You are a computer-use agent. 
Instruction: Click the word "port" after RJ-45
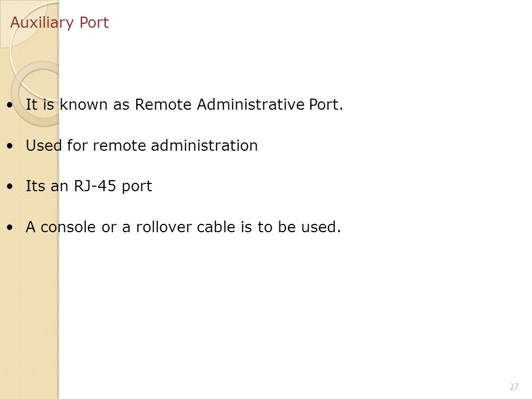click(x=137, y=187)
